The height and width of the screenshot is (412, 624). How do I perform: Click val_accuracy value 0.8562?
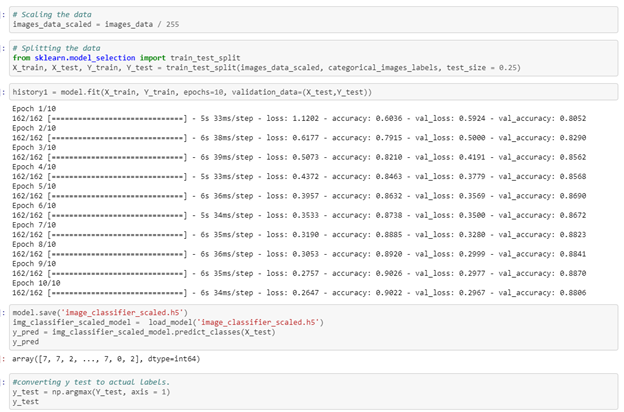pyautogui.click(x=573, y=157)
